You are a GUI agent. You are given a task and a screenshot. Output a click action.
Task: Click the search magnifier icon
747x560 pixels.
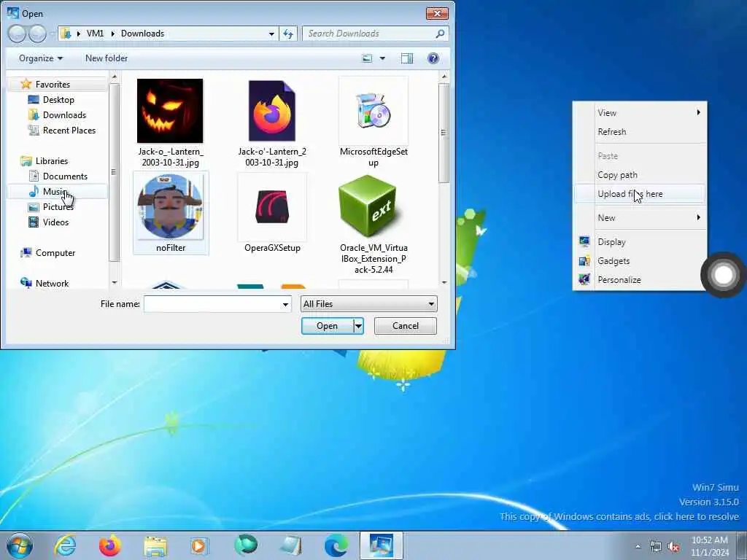point(440,34)
